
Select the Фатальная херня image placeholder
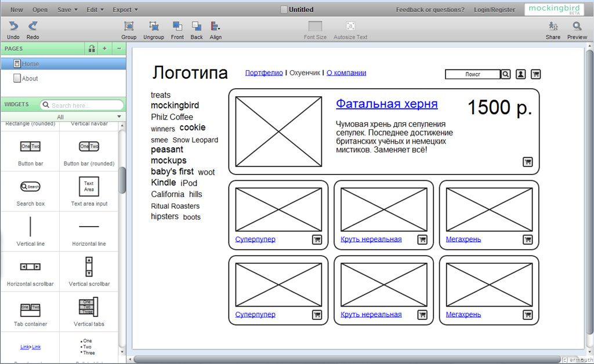pos(278,132)
